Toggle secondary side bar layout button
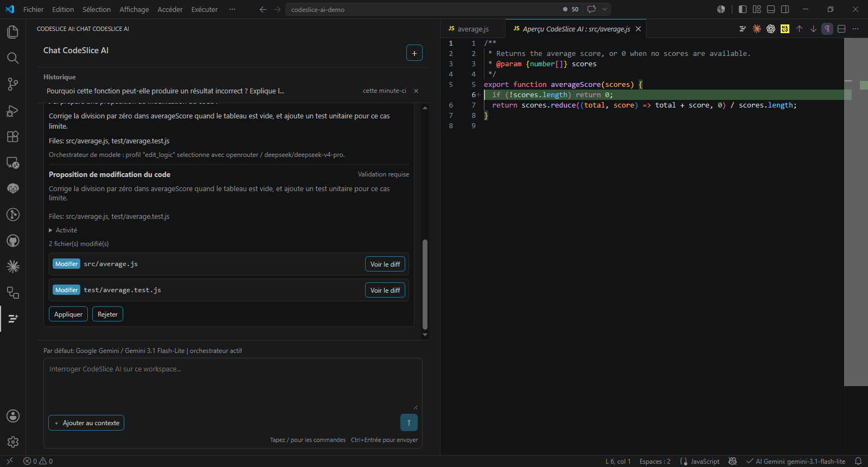 click(x=785, y=9)
